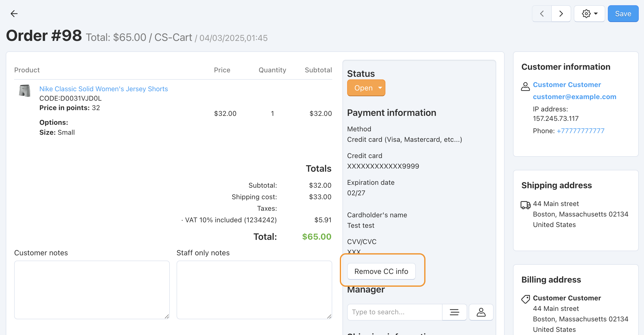Select the 44 Main street shipping line
The image size is (644, 335).
click(x=556, y=204)
